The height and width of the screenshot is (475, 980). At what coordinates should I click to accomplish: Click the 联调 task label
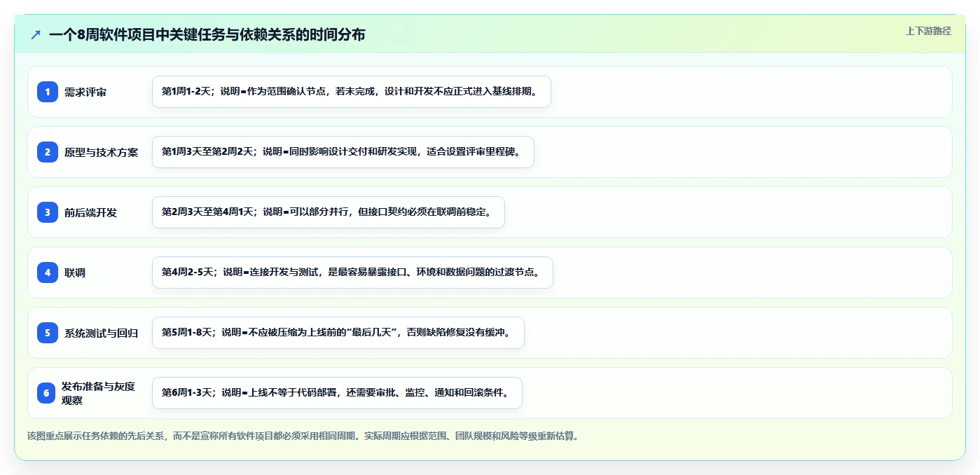pyautogui.click(x=75, y=273)
